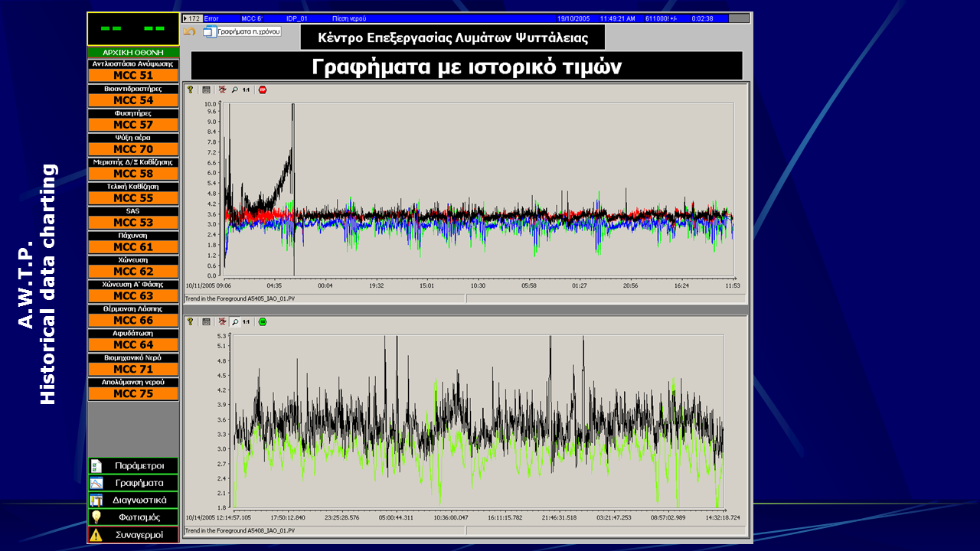The image size is (980, 551).
Task: Open the Παράμετροι parameters section
Action: coord(133,466)
